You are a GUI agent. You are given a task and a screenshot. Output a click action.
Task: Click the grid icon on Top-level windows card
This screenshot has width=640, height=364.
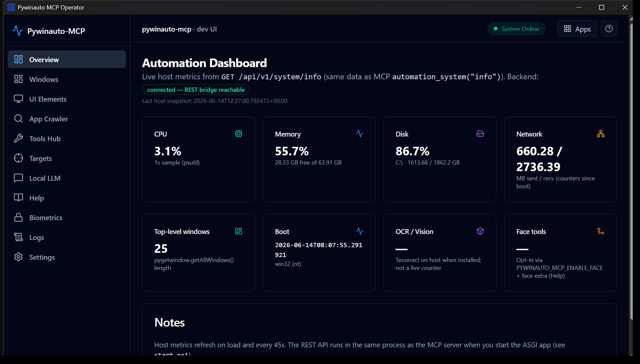pyautogui.click(x=239, y=231)
